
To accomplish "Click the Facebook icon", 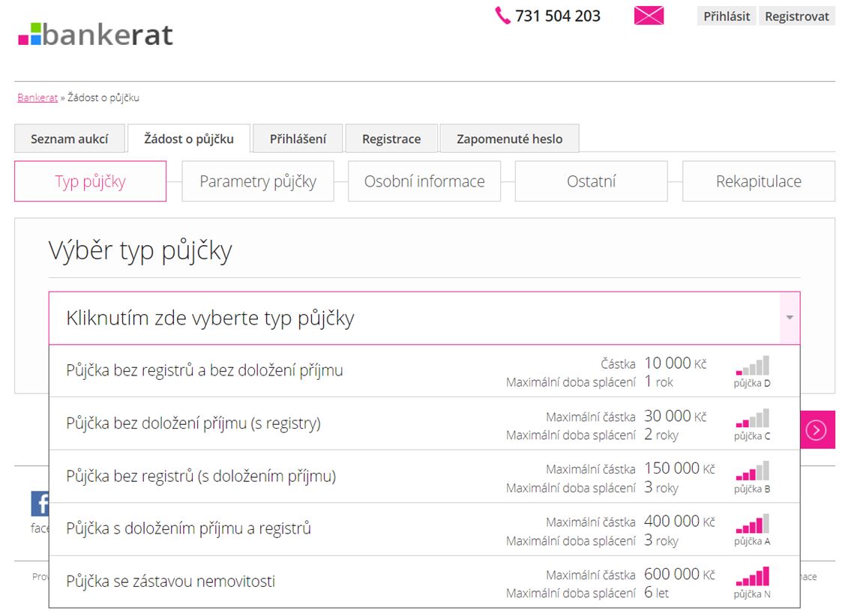I will [40, 504].
